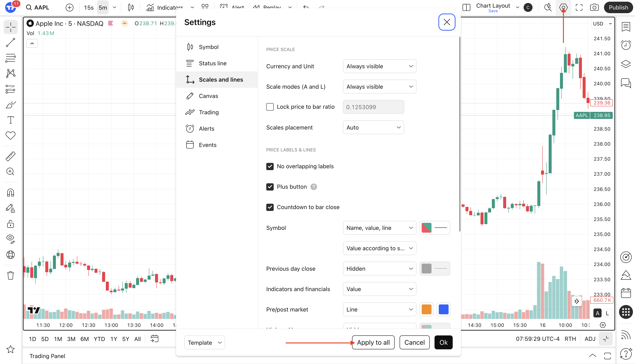Select the Text tool in left toolbar

11,120
